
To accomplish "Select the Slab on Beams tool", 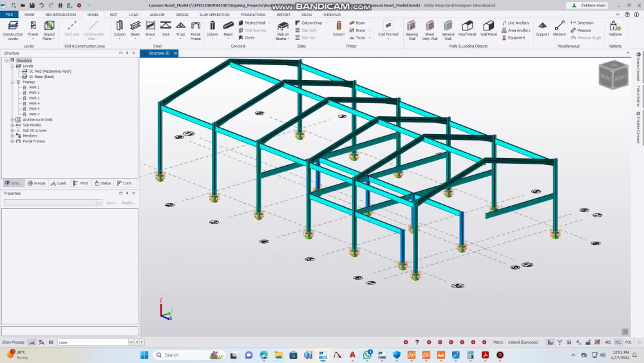I will pyautogui.click(x=283, y=30).
